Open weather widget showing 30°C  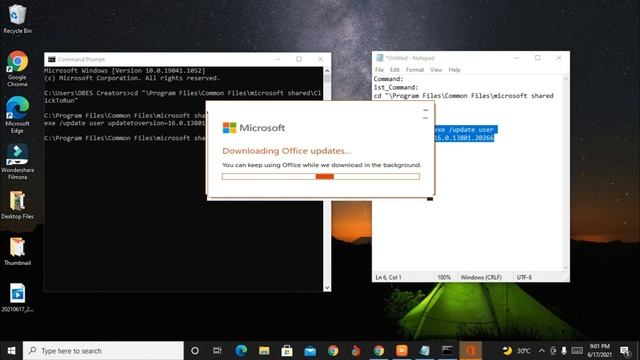point(517,351)
